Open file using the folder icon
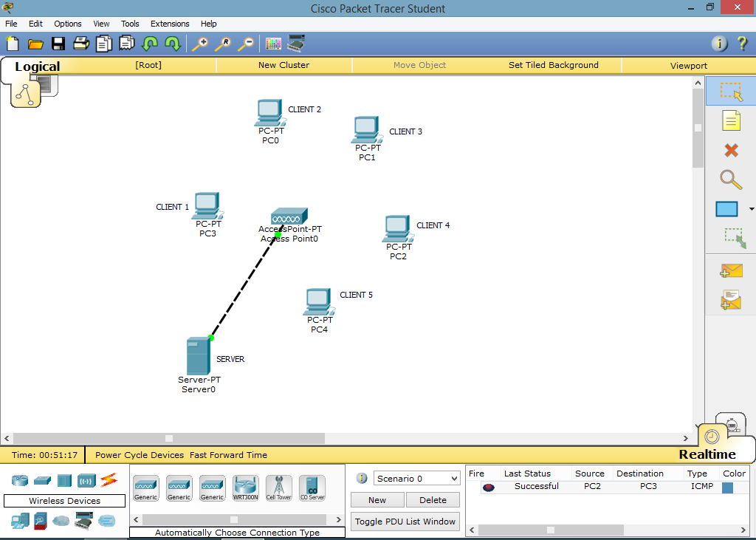This screenshot has width=756, height=540. pos(35,44)
